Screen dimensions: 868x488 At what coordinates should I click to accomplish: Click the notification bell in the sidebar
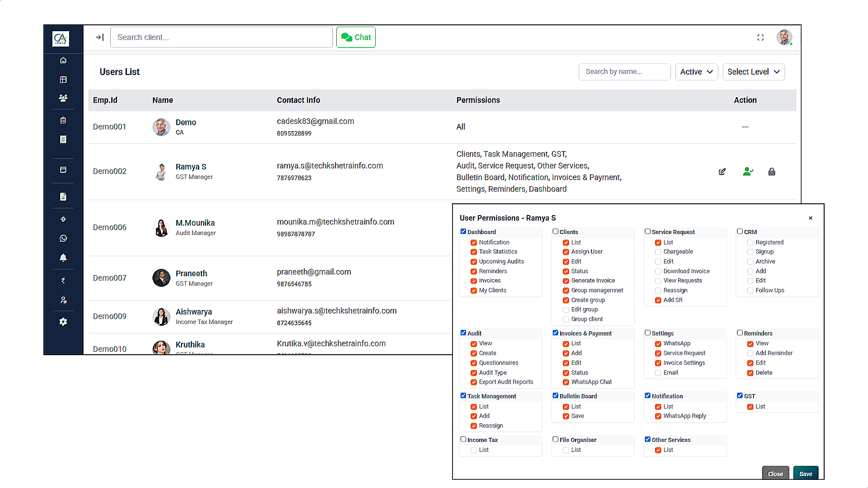(x=63, y=258)
